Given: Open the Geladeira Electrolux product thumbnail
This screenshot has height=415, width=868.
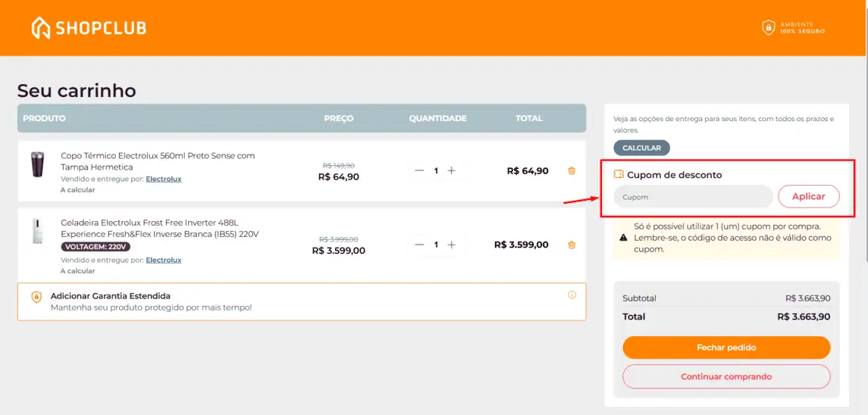Looking at the screenshot, I should tap(37, 231).
